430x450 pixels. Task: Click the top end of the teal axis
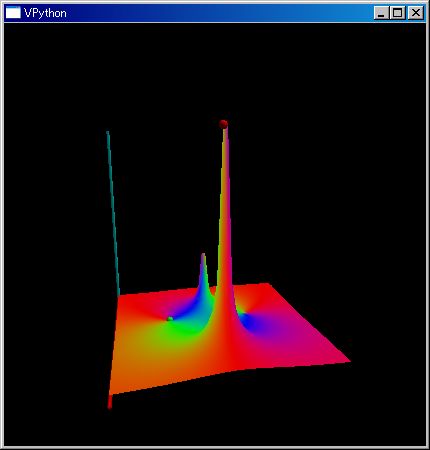point(107,133)
